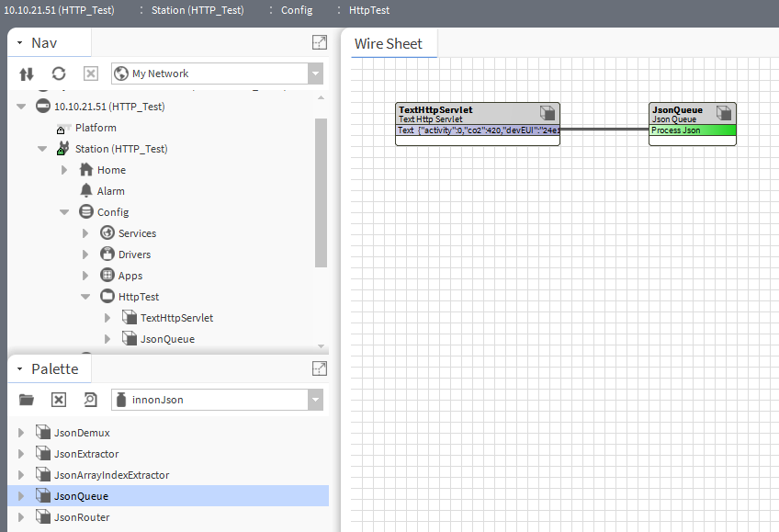The height and width of the screenshot is (532, 779).
Task: Click Config in the breadcrumb path
Action: [x=297, y=10]
